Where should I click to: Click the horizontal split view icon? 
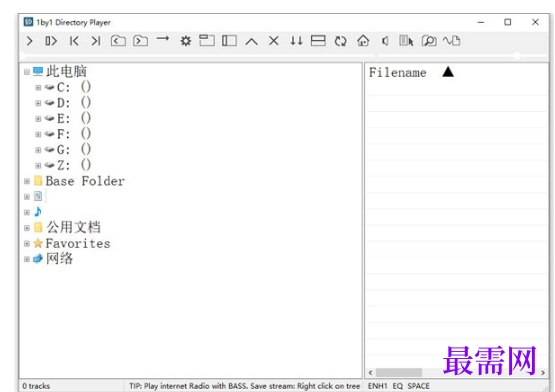coord(318,41)
